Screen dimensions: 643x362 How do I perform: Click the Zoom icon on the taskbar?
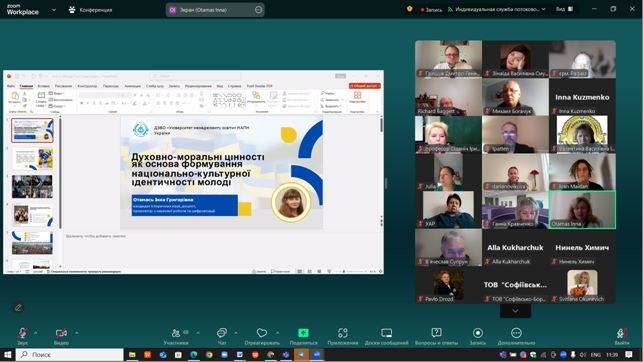(317, 355)
